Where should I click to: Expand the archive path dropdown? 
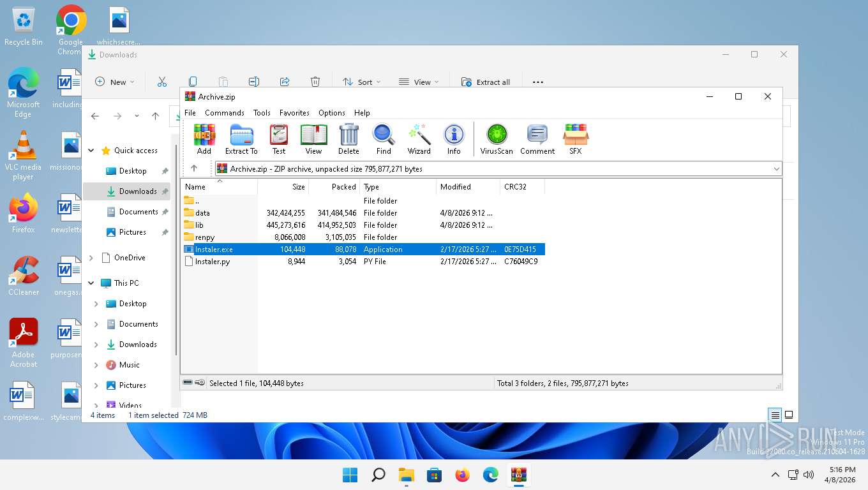point(776,169)
